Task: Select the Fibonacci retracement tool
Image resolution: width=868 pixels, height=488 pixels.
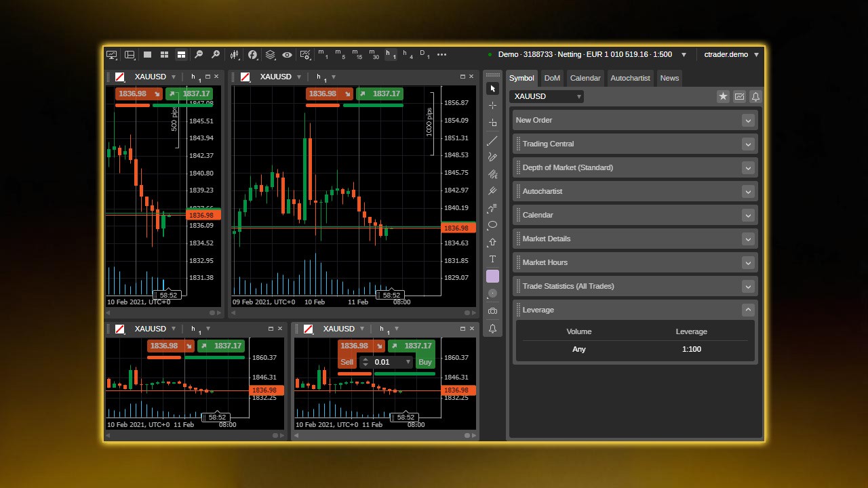Action: point(493,174)
